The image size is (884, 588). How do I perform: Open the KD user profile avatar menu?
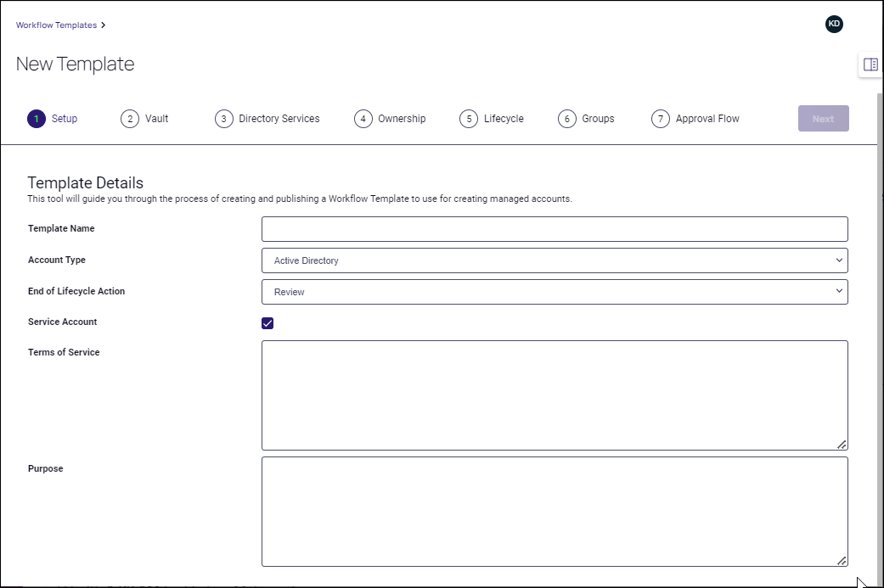(x=834, y=24)
